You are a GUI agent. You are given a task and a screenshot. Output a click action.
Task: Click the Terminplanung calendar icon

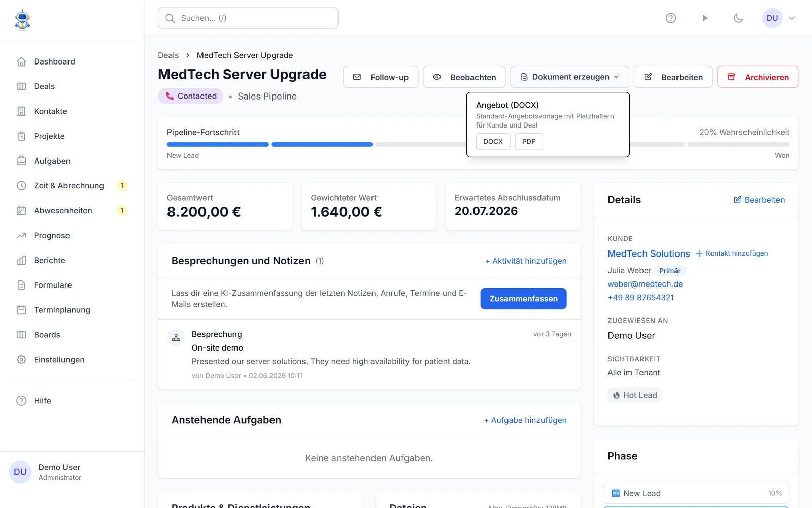click(21, 310)
